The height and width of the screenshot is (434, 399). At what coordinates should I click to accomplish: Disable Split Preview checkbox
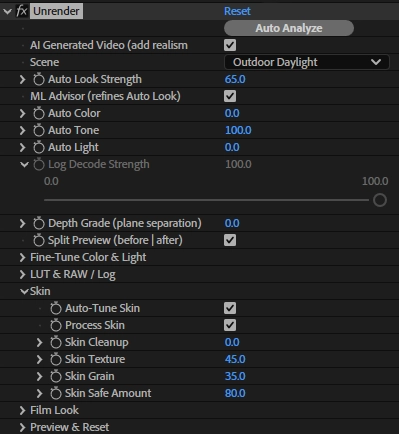tap(230, 240)
